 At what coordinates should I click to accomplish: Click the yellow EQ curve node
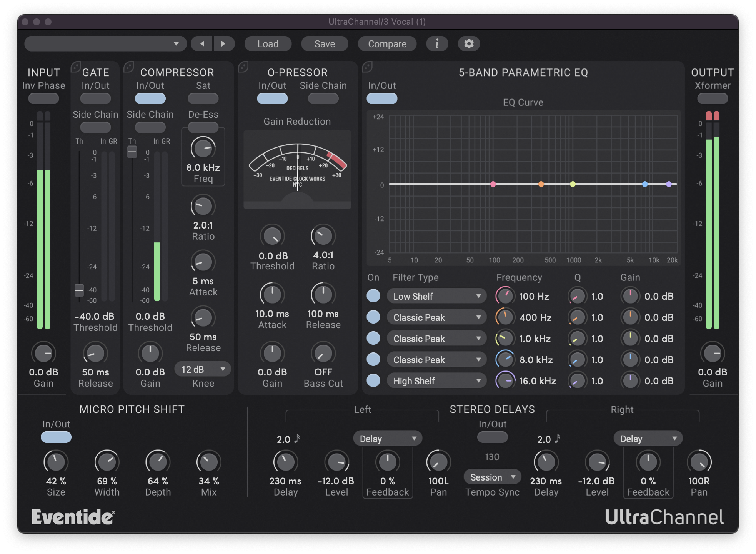(x=573, y=184)
